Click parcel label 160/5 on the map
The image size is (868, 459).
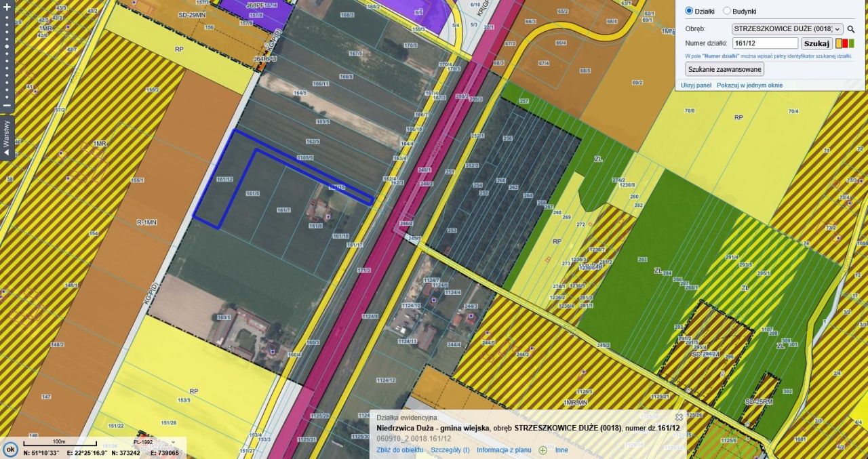click(224, 317)
